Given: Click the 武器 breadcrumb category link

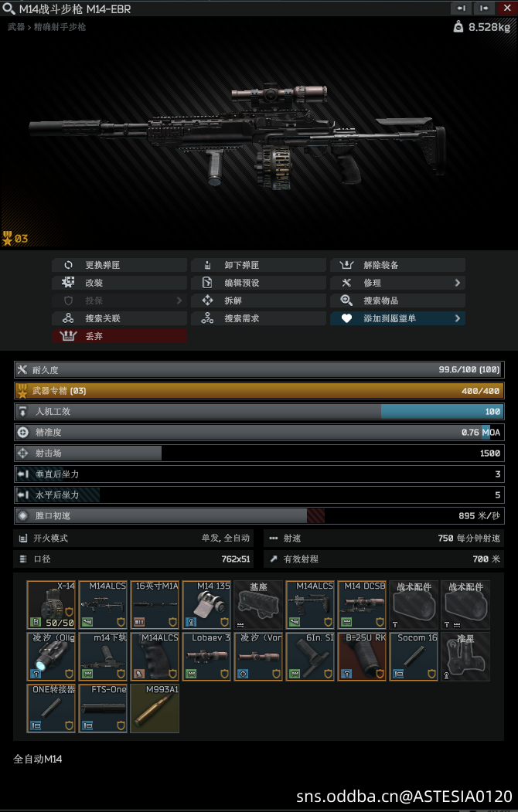Looking at the screenshot, I should [x=16, y=27].
